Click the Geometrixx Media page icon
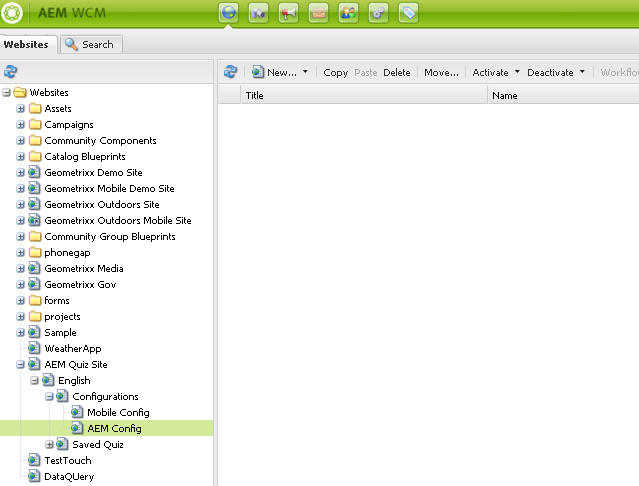The height and width of the screenshot is (486, 639). pos(34,268)
